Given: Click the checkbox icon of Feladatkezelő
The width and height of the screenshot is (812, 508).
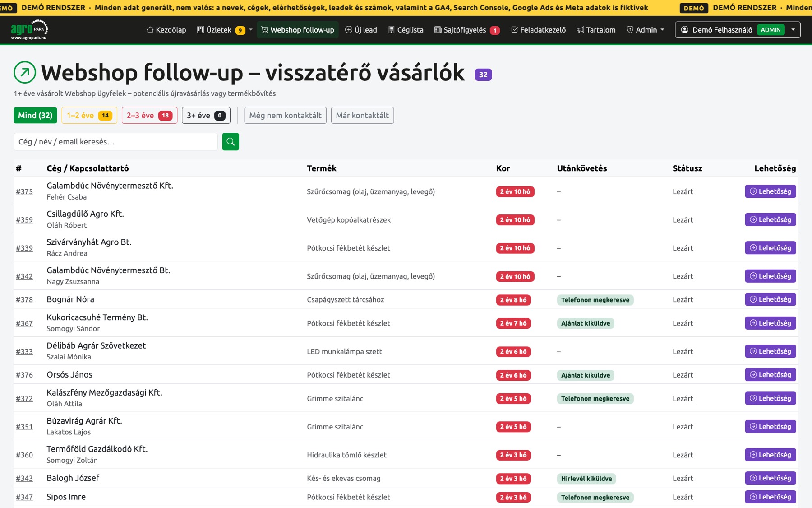Looking at the screenshot, I should pyautogui.click(x=514, y=30).
